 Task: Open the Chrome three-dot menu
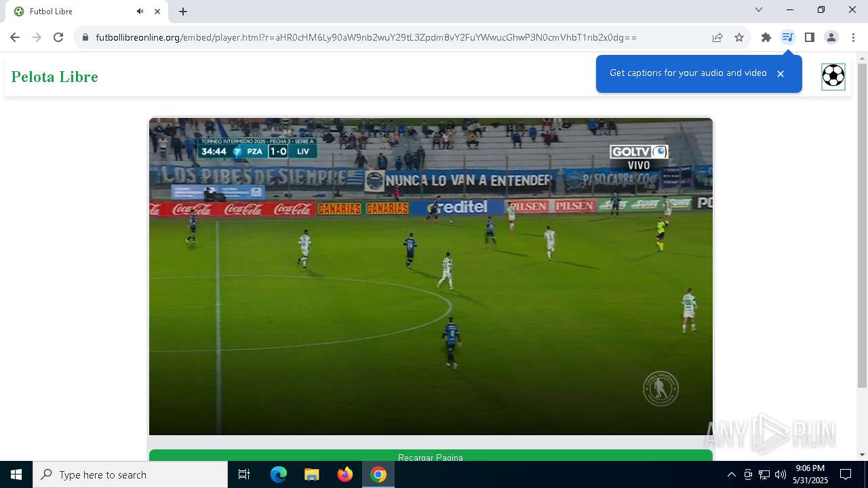click(x=853, y=37)
